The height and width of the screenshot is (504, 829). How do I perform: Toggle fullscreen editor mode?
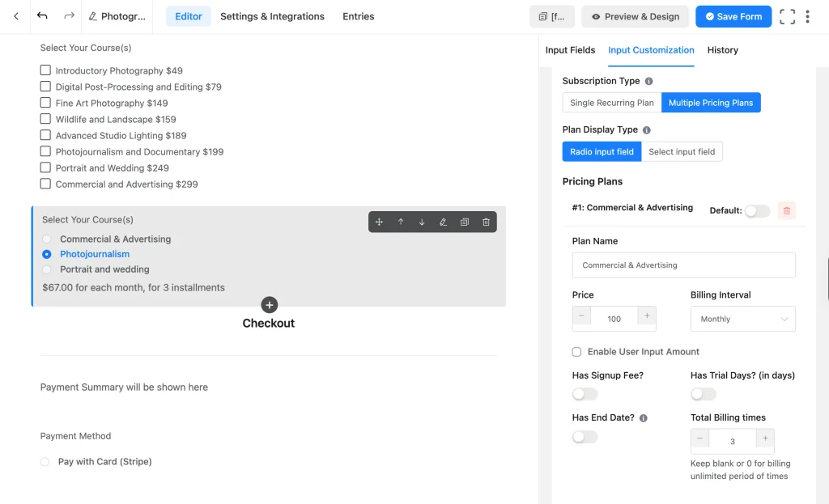787,16
